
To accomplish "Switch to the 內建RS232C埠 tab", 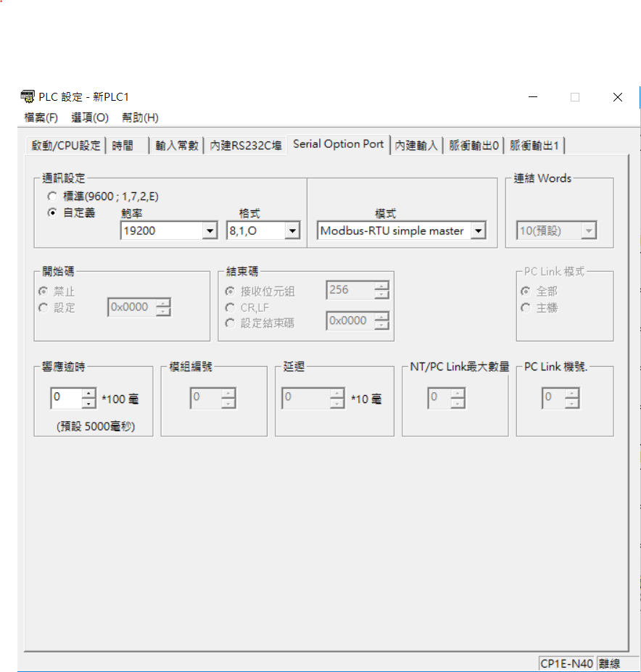I will pyautogui.click(x=245, y=146).
